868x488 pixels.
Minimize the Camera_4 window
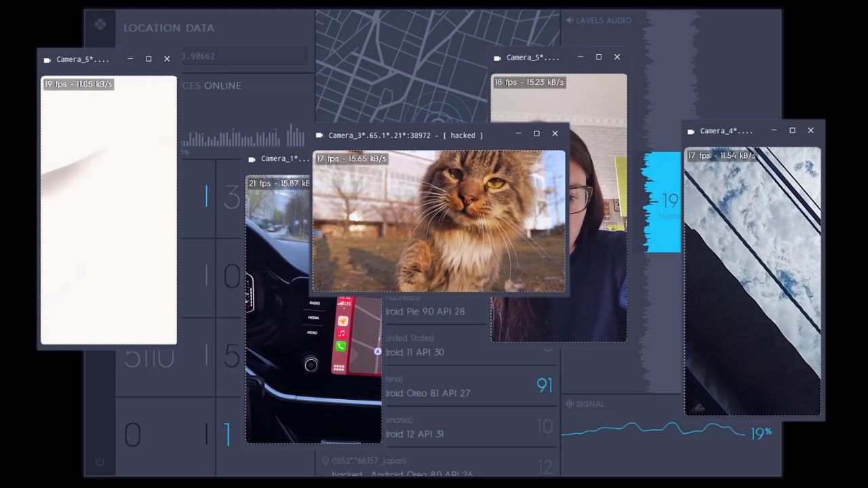click(774, 131)
